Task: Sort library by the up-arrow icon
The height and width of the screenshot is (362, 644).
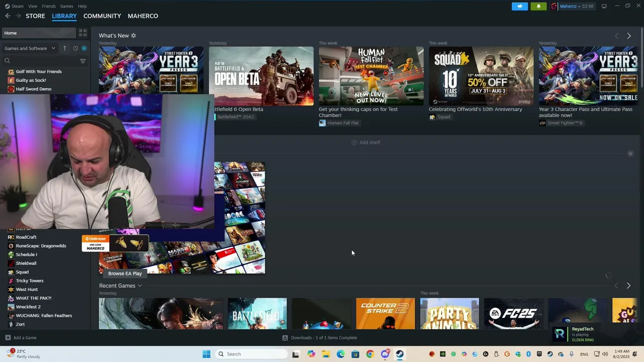Action: pyautogui.click(x=64, y=48)
